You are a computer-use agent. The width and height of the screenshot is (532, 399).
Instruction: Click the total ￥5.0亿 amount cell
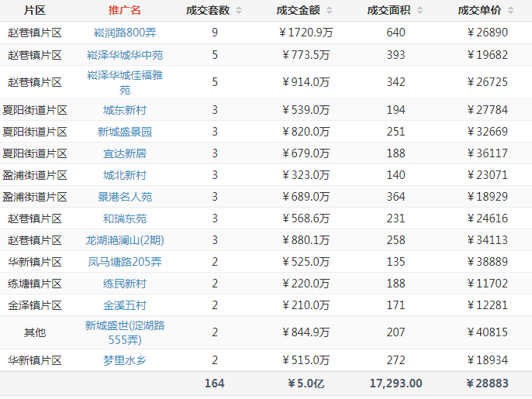click(306, 384)
